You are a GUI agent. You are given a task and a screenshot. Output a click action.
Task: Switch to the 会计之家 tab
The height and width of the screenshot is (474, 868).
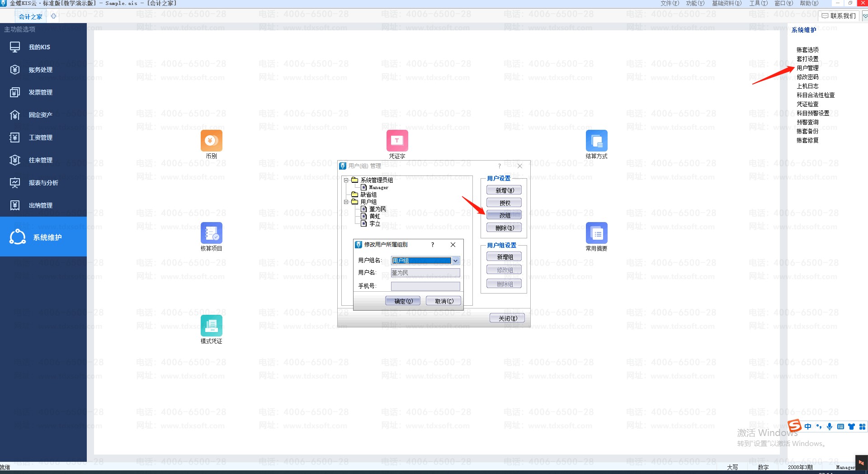(x=30, y=17)
